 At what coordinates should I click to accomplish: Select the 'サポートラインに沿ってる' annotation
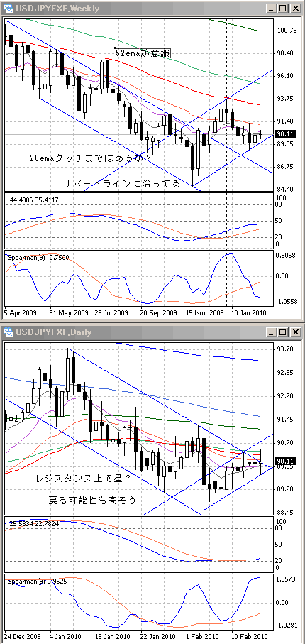[121, 184]
